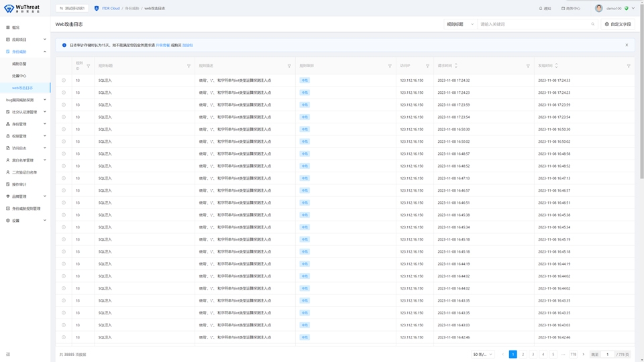Focus the keyword search input field
644x362 pixels.
(x=534, y=24)
